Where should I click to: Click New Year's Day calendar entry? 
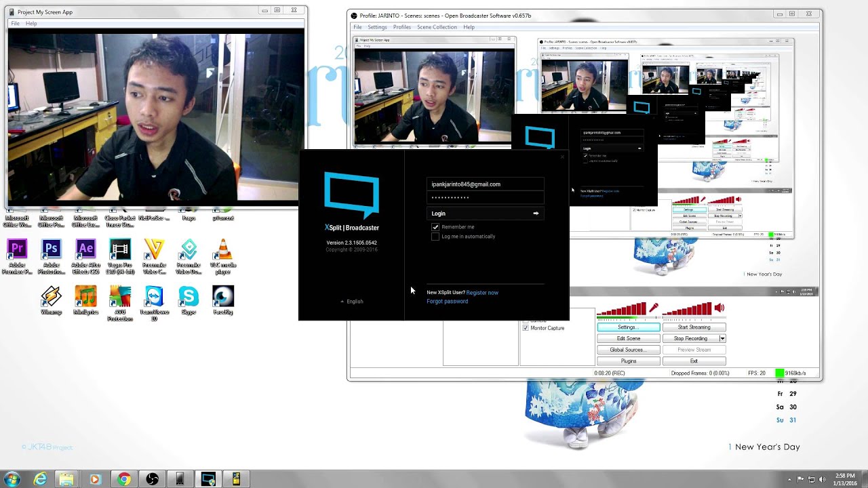click(764, 447)
